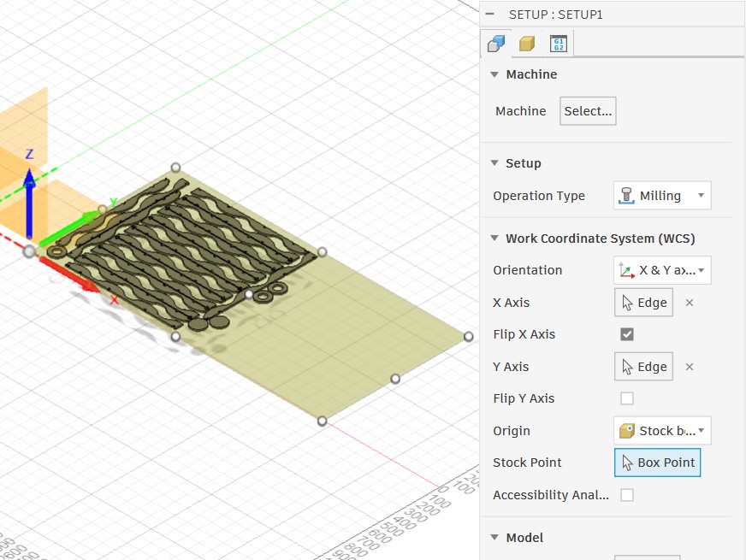Clear the Y Axis edge selection
The height and width of the screenshot is (560, 746).
click(x=690, y=367)
